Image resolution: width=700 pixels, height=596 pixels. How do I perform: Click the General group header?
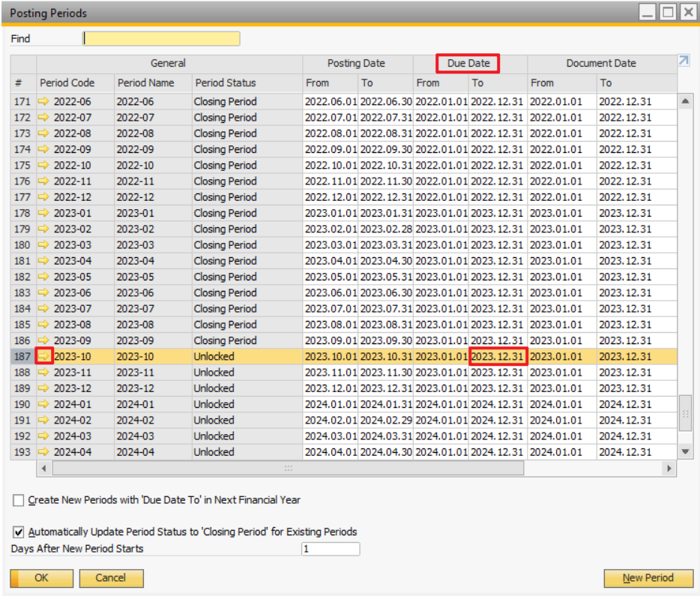169,64
